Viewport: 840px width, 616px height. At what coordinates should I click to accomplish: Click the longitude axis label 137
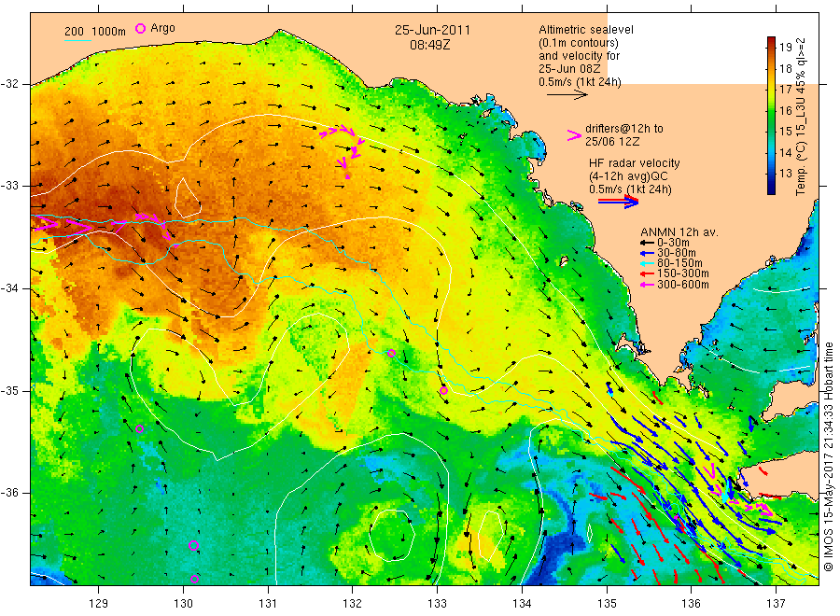776,603
